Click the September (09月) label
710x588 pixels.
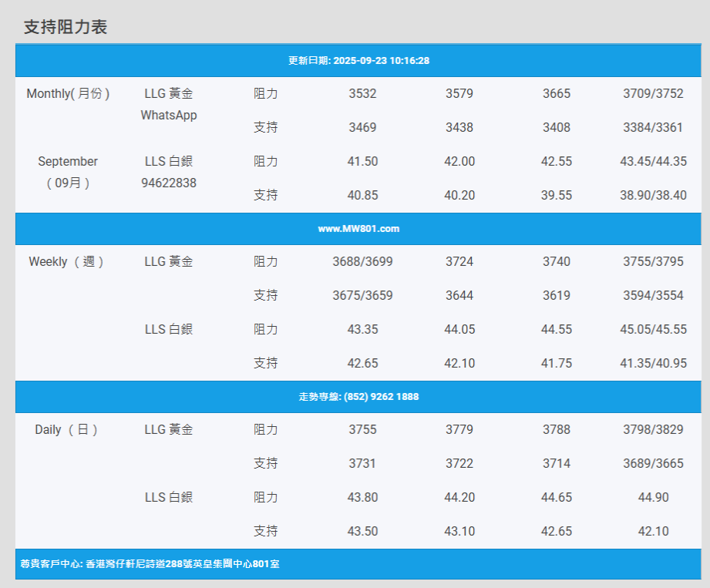68,172
